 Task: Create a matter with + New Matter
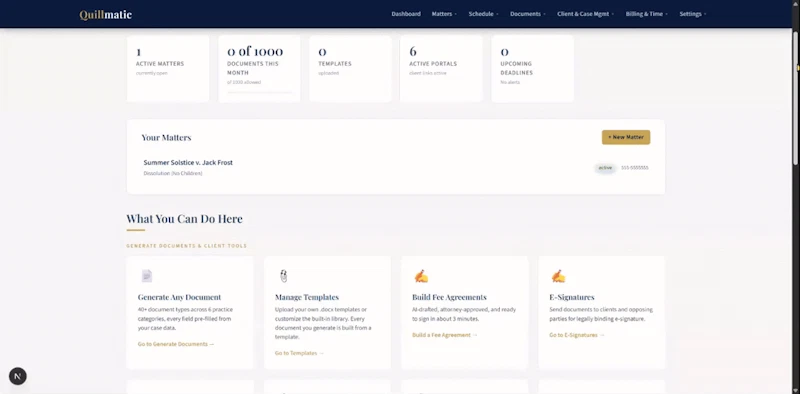click(x=626, y=137)
